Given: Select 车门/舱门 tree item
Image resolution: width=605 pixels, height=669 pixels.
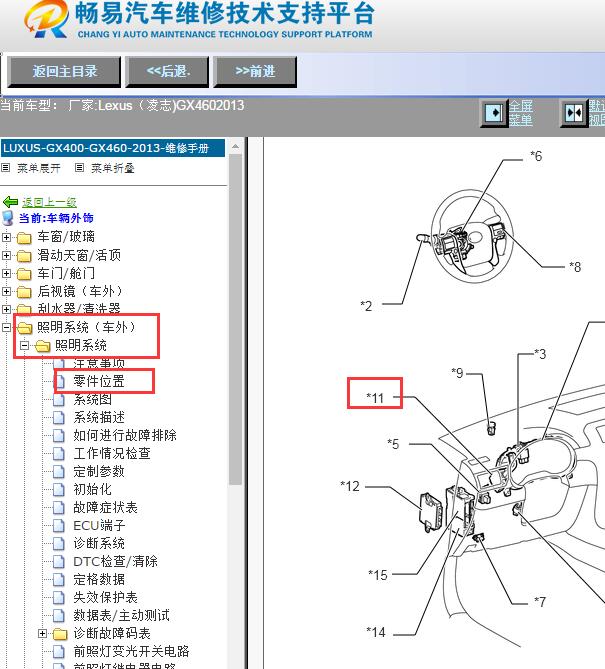Looking at the screenshot, I should [66, 273].
